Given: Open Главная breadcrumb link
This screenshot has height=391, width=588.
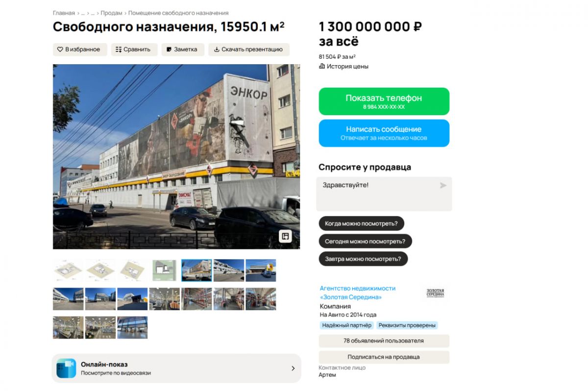Looking at the screenshot, I should pos(64,13).
